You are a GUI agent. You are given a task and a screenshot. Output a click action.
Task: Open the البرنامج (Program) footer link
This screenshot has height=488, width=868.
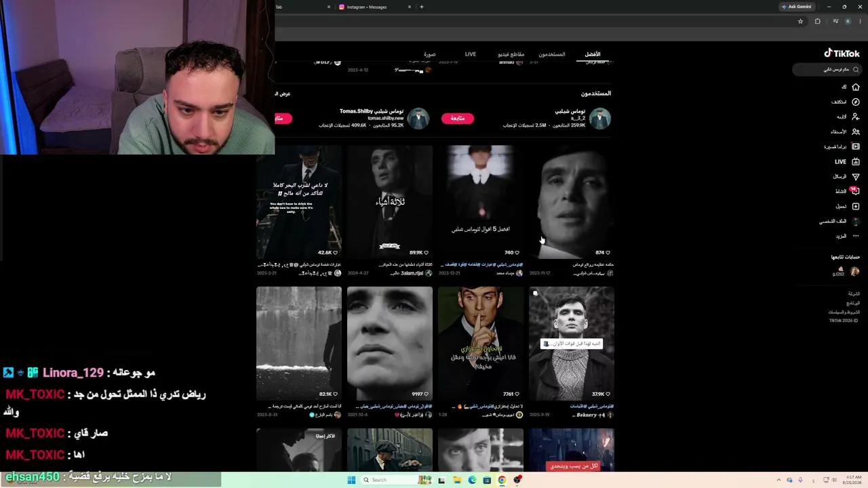853,303
